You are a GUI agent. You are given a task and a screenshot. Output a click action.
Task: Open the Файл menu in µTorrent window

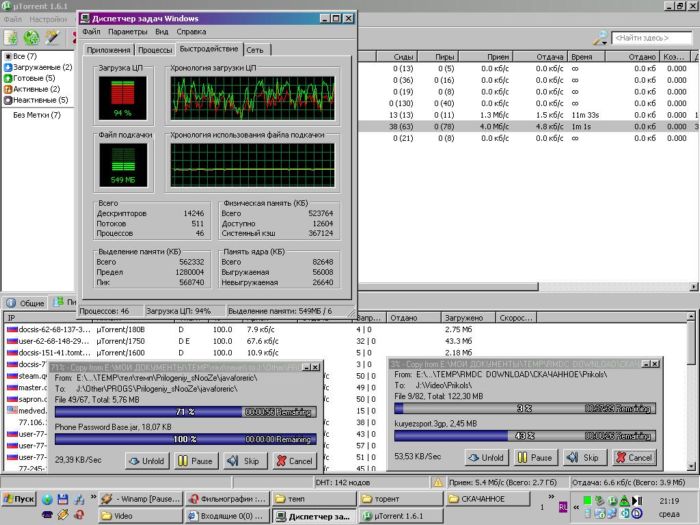point(12,19)
